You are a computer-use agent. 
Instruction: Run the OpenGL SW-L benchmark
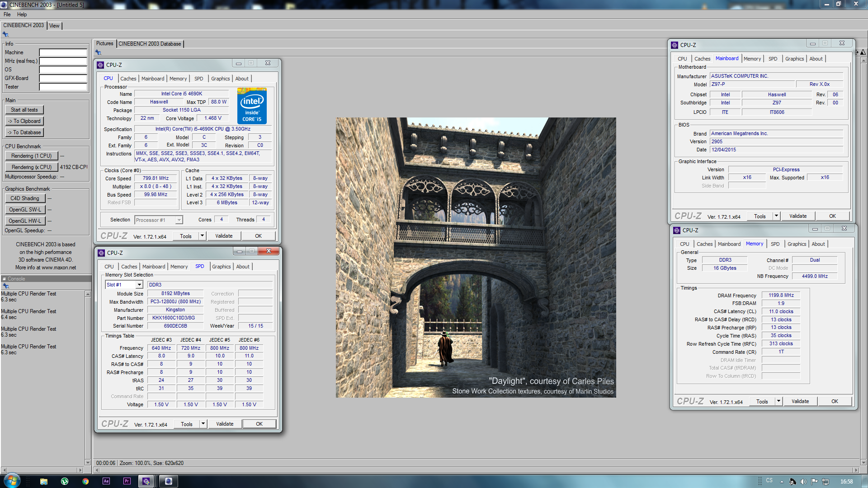point(25,210)
